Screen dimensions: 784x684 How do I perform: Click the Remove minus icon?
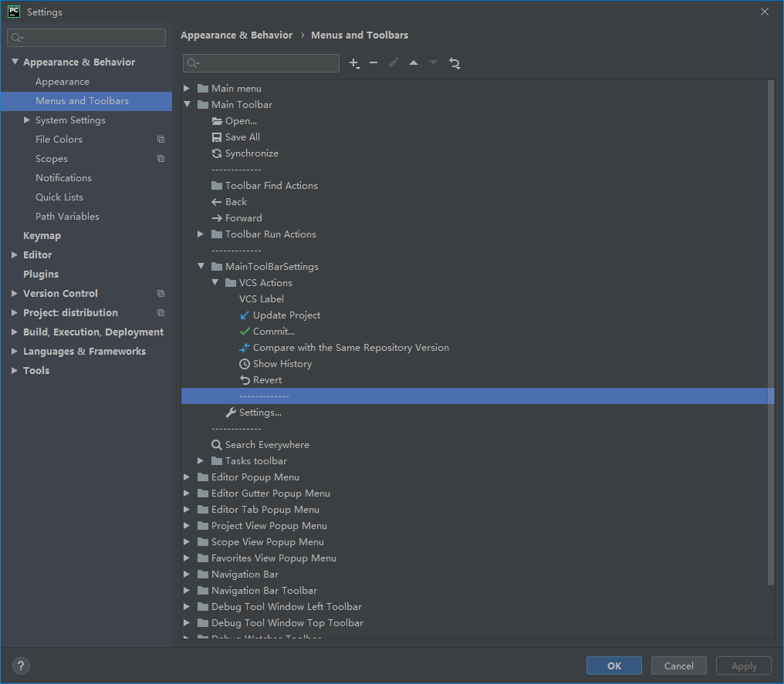[x=373, y=62]
